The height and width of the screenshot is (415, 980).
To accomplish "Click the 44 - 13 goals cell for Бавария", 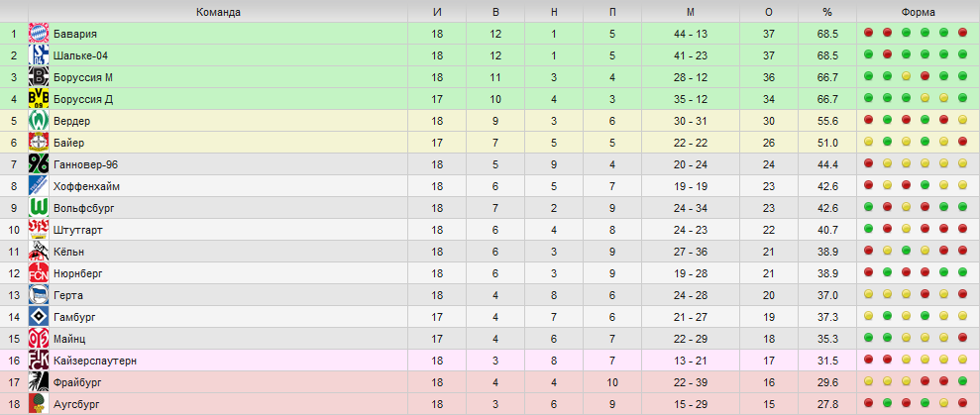I will [x=691, y=34].
